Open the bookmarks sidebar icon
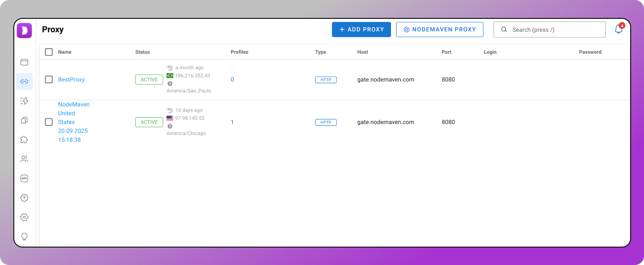Image resolution: width=644 pixels, height=265 pixels. 24,120
